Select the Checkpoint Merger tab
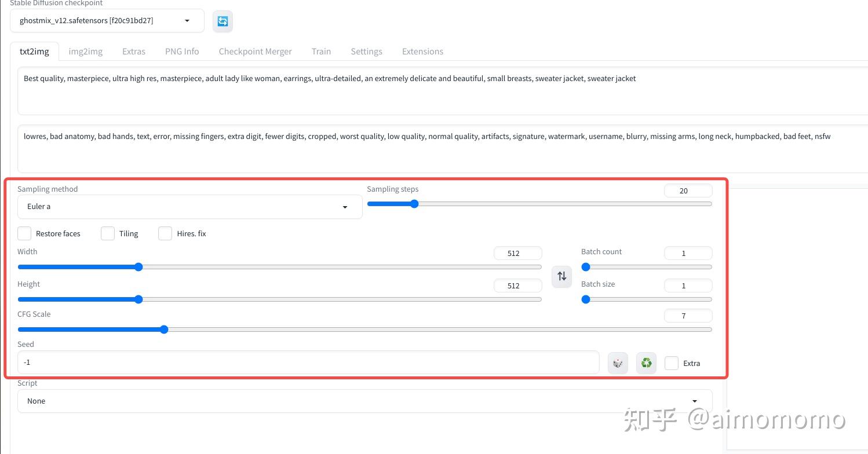Viewport: 868px width, 454px height. (255, 51)
